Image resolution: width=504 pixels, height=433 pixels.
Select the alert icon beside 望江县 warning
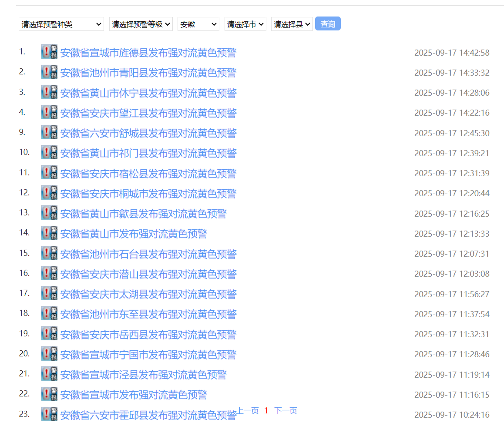[x=49, y=112]
